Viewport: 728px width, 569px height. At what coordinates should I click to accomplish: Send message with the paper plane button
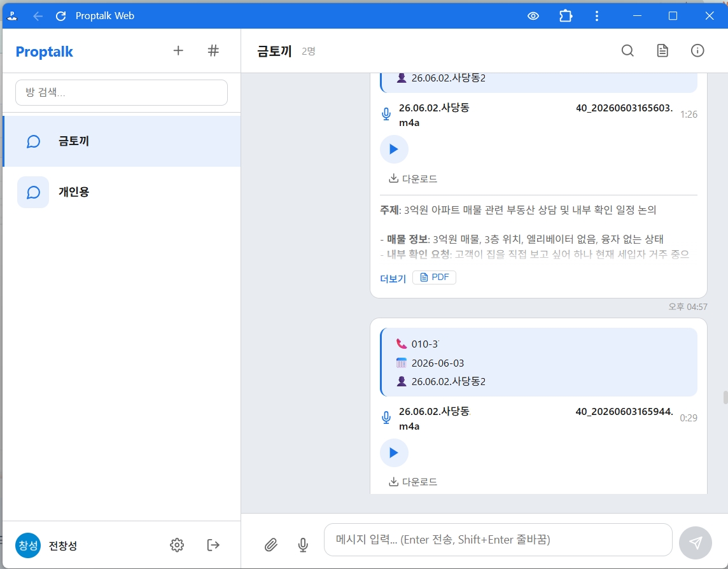click(x=695, y=543)
